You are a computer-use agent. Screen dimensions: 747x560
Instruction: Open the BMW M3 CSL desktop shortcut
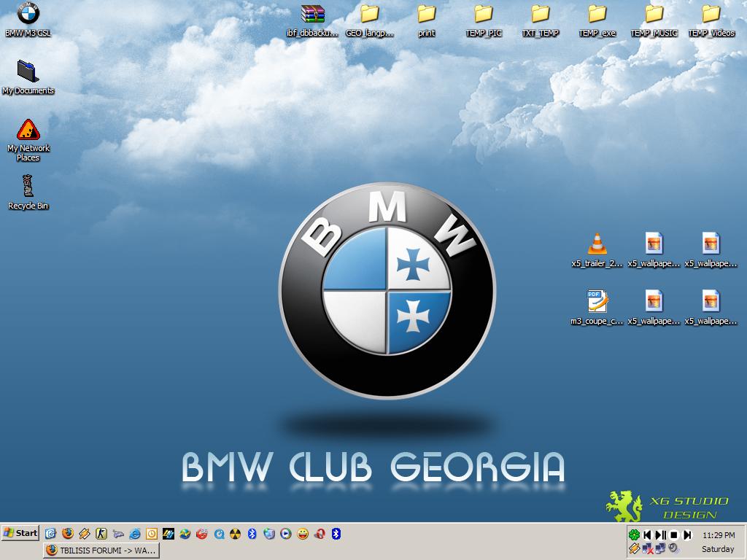coord(28,19)
